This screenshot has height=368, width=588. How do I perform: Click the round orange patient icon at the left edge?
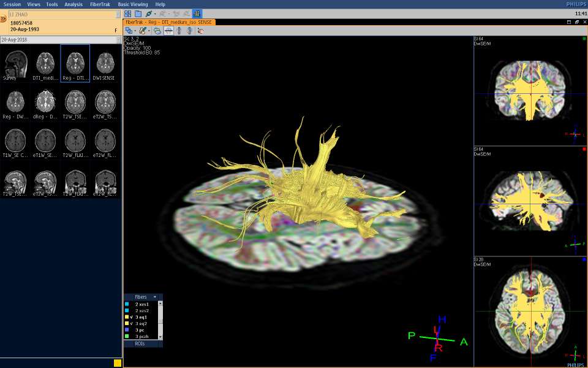coord(3,18)
